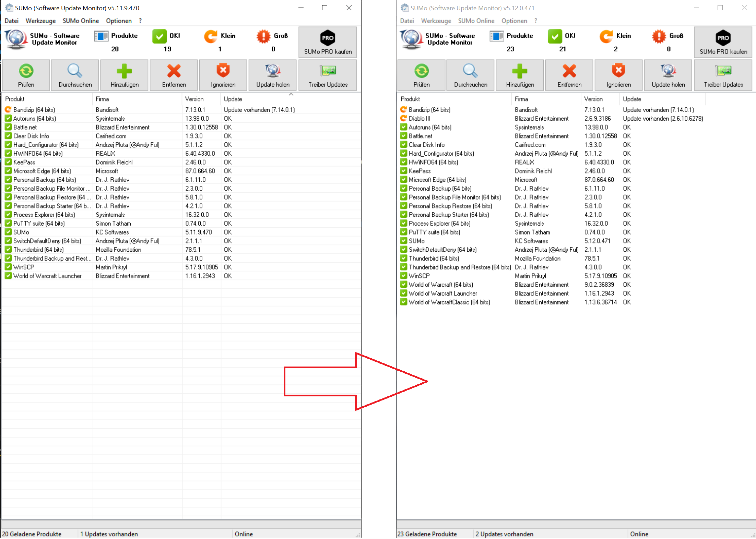Screen dimensions: 756x539
Task: Open Werkzeuge menu in left window
Action: pos(40,21)
